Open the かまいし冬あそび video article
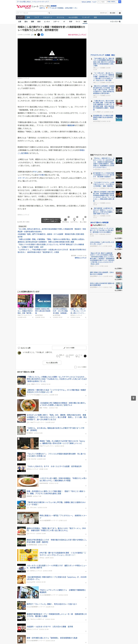Image resolution: width=138 pixels, height=644 pixels. pyautogui.click(x=54, y=466)
